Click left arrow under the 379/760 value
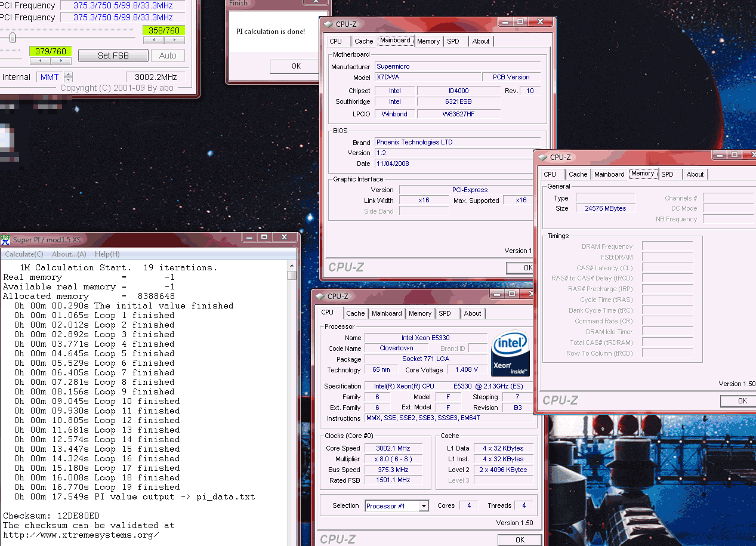 point(41,61)
